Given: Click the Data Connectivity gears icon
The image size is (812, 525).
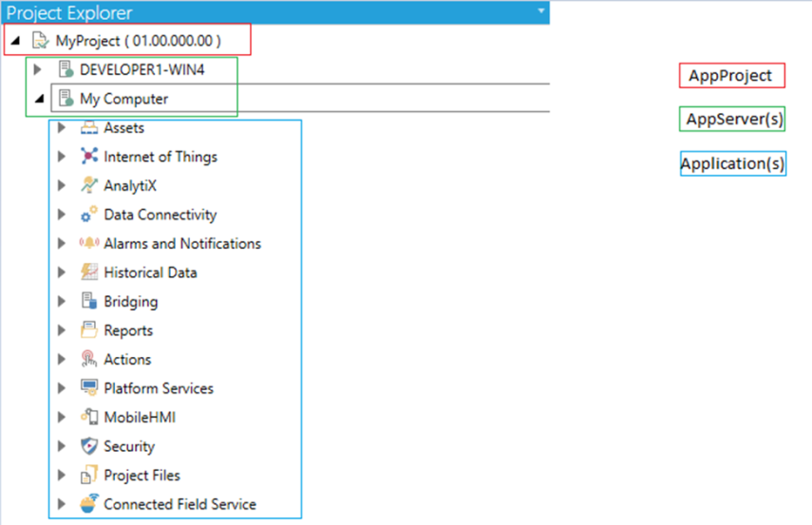Looking at the screenshot, I should [88, 216].
